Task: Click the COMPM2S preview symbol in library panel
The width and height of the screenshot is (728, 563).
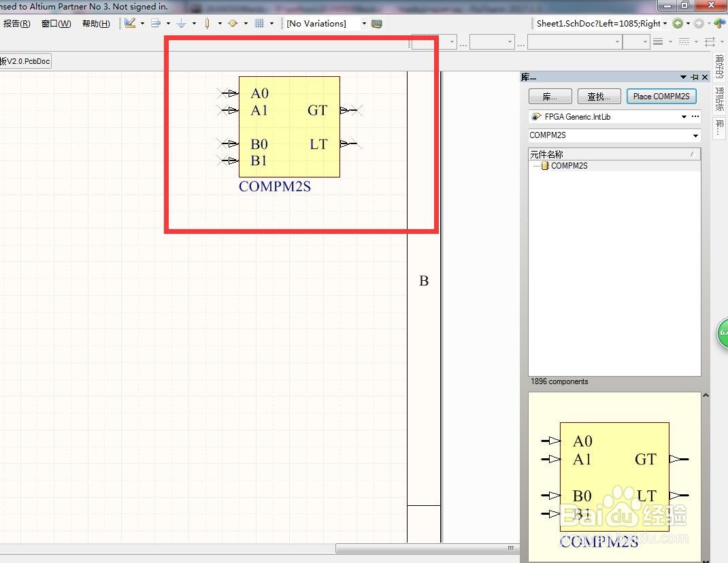Action: click(x=614, y=478)
